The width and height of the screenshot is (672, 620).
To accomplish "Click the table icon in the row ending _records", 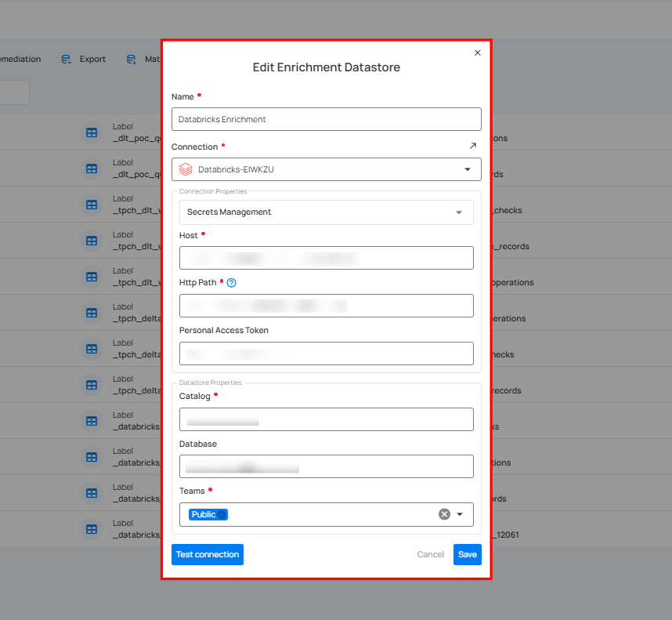I will pyautogui.click(x=92, y=241).
